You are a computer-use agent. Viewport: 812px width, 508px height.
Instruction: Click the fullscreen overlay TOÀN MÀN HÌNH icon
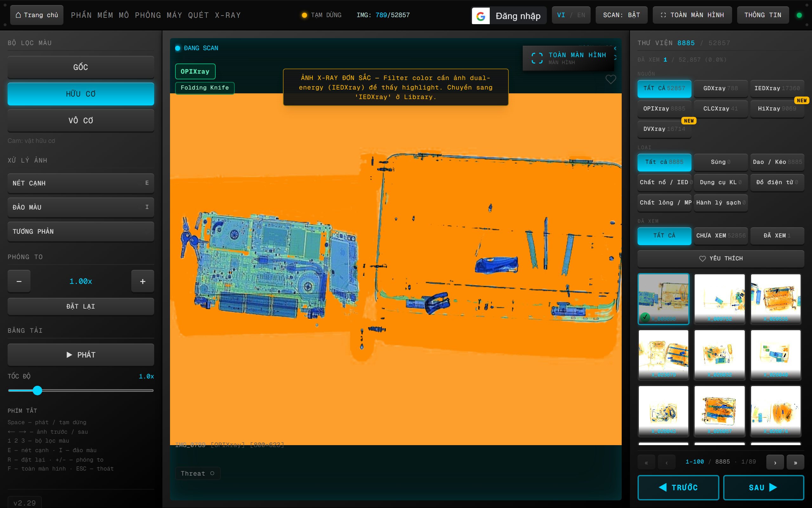click(537, 58)
